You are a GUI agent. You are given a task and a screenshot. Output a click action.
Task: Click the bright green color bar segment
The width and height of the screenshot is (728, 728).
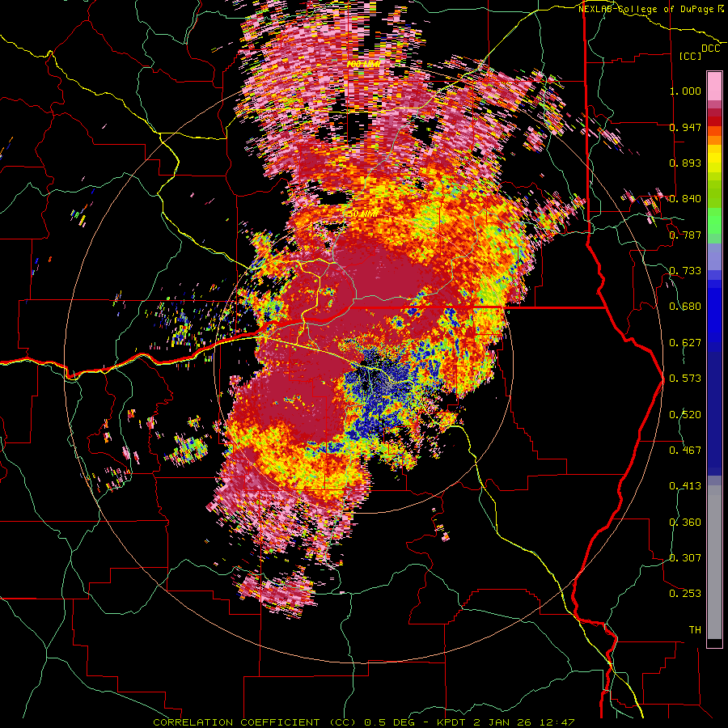point(714,221)
